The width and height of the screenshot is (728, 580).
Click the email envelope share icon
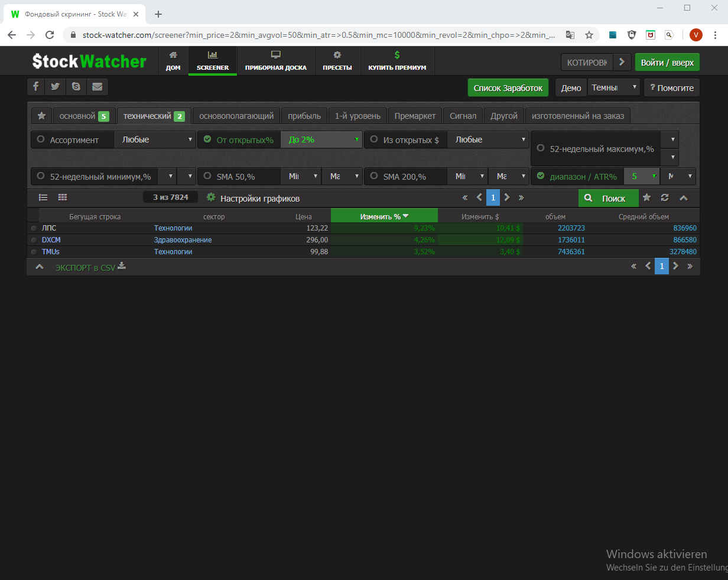point(97,87)
